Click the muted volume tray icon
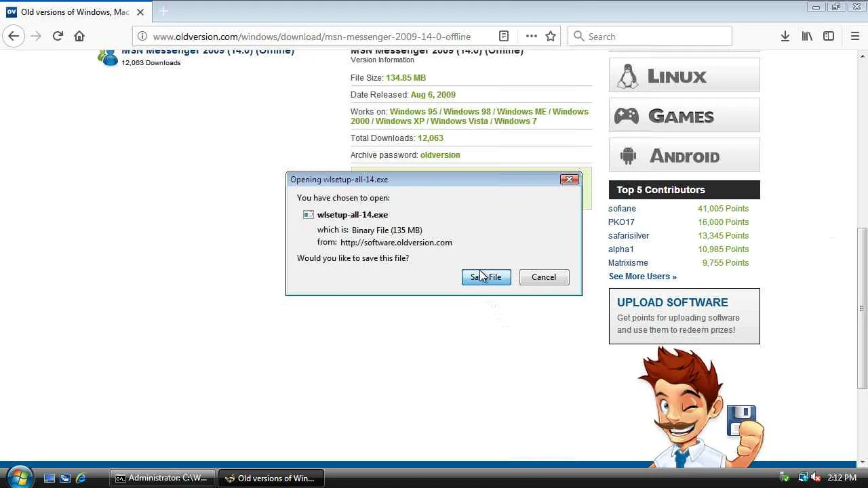Image resolution: width=868 pixels, height=488 pixels. tap(816, 478)
